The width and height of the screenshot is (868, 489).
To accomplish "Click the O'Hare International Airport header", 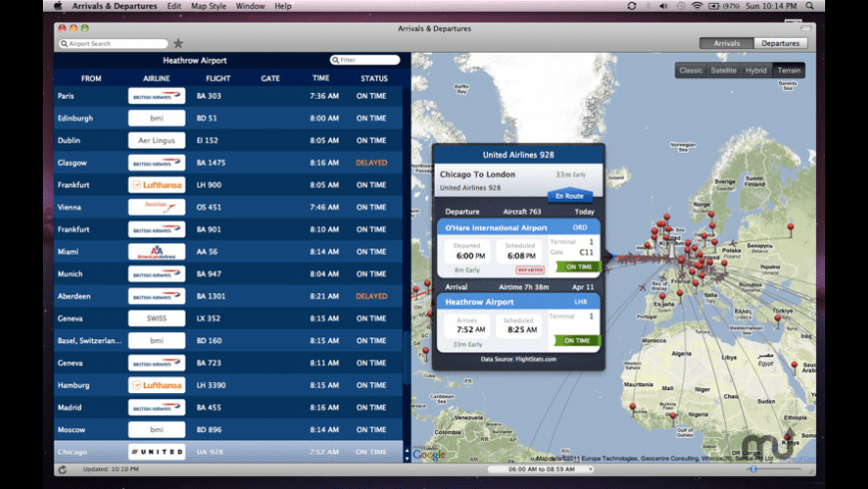I will [518, 228].
